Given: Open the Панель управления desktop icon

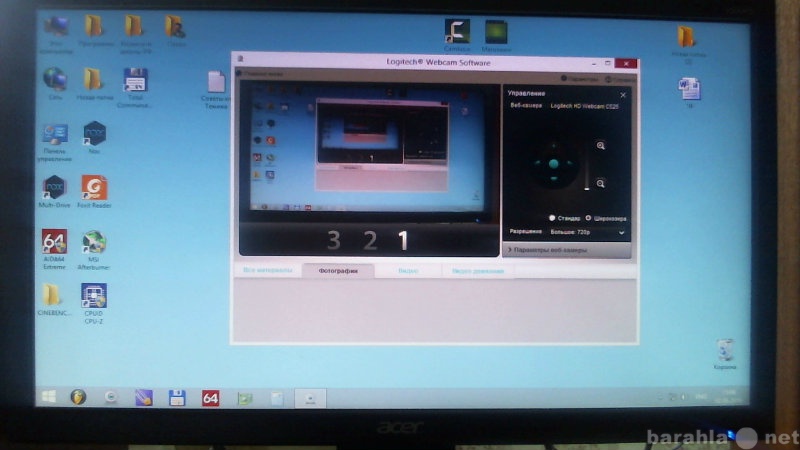Looking at the screenshot, I should coord(55,143).
